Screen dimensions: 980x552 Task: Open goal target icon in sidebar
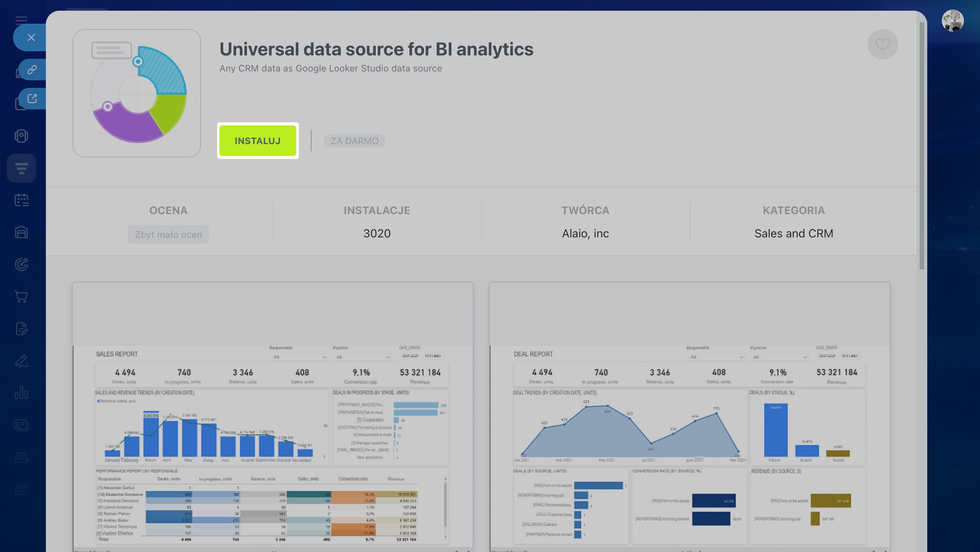click(x=21, y=265)
